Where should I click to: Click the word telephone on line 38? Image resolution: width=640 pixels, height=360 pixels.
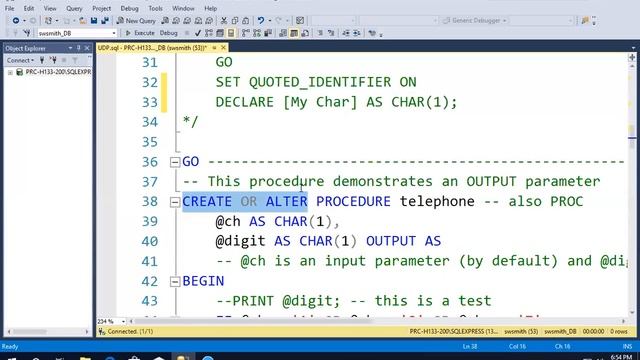[437, 202]
